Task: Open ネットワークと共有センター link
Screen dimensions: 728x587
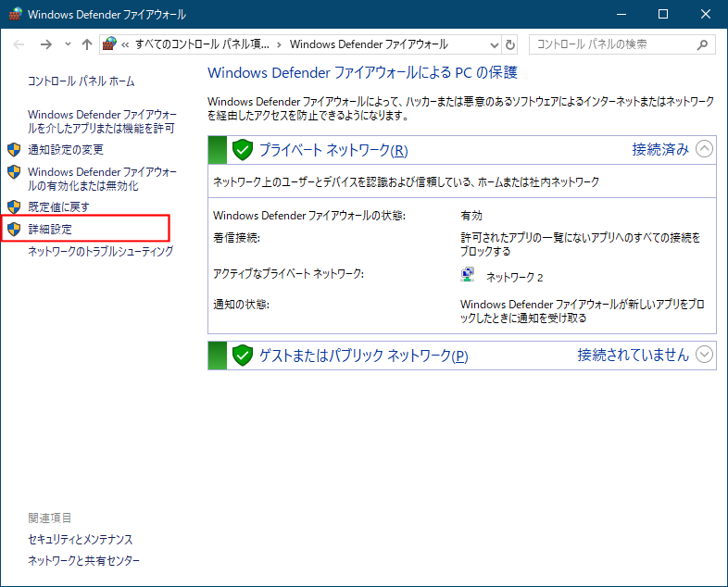Action: click(x=83, y=560)
